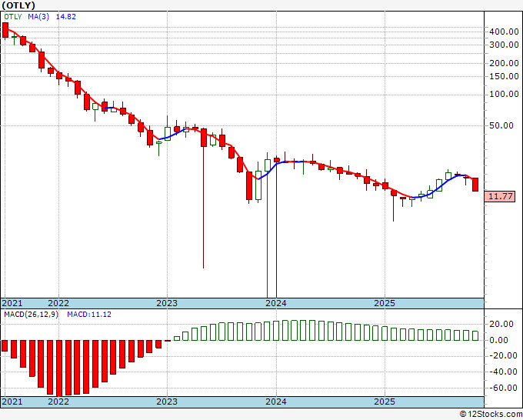Click the -60.00 MACD axis label
Screen dimensions: 523x420
(x=501, y=388)
